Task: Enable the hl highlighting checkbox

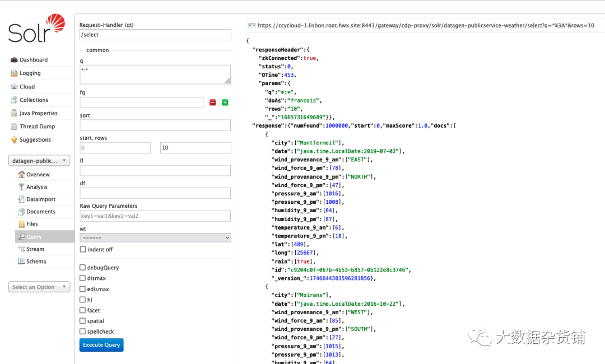Action: (x=82, y=300)
